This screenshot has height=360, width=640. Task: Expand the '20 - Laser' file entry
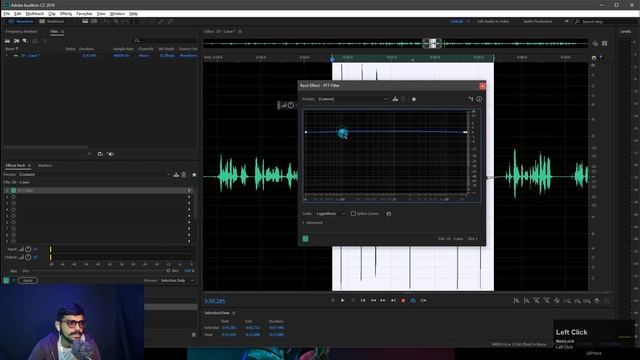click(x=7, y=56)
